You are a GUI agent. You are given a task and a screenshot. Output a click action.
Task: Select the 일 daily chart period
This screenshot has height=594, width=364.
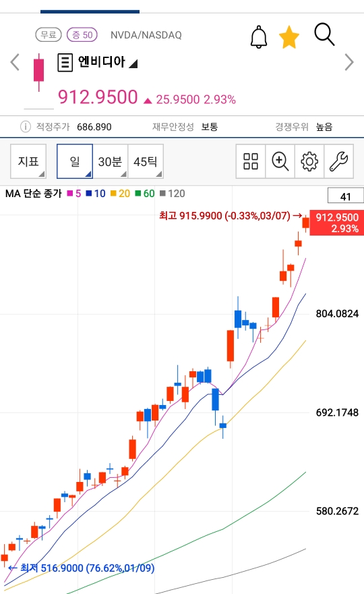click(75, 161)
